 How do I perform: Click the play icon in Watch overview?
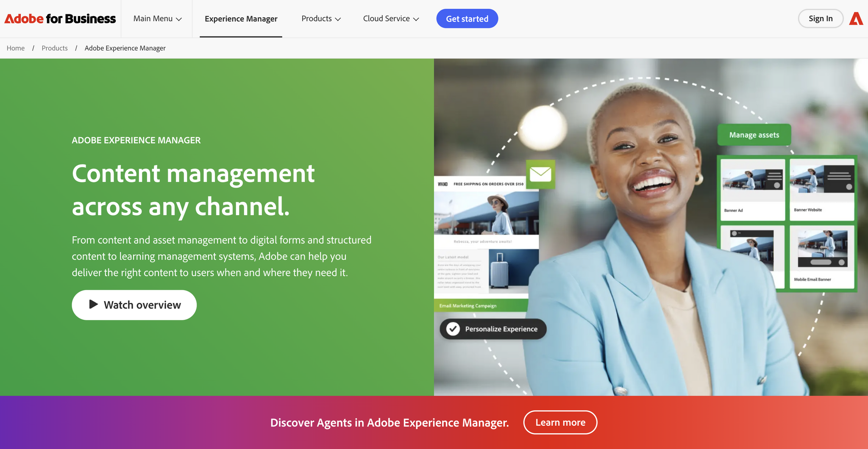click(x=94, y=304)
